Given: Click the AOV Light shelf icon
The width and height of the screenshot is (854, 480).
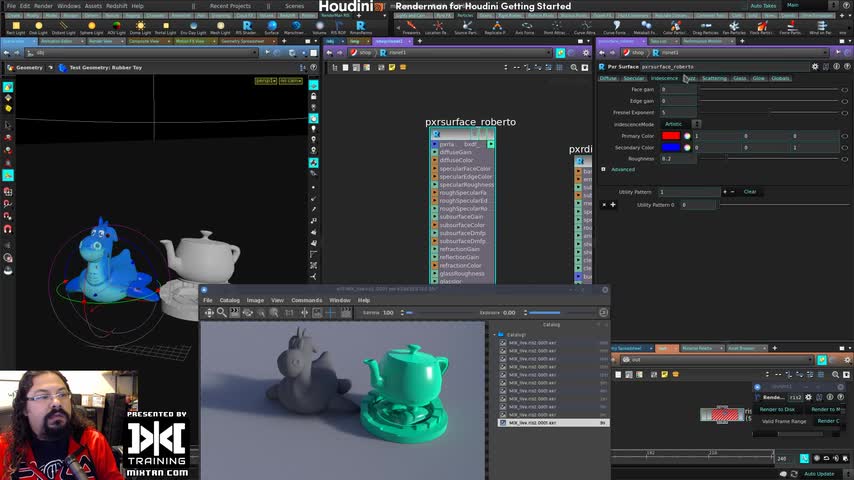Looking at the screenshot, I should pyautogui.click(x=116, y=28).
